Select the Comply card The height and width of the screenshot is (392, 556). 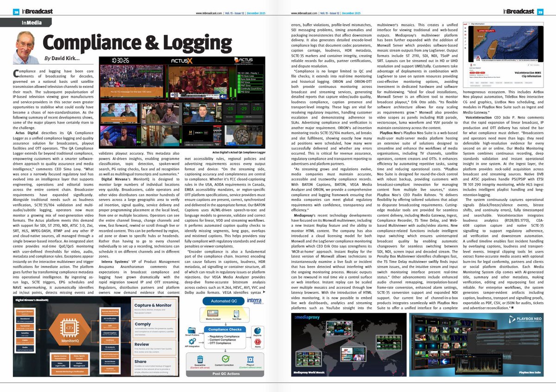[x=153, y=329]
